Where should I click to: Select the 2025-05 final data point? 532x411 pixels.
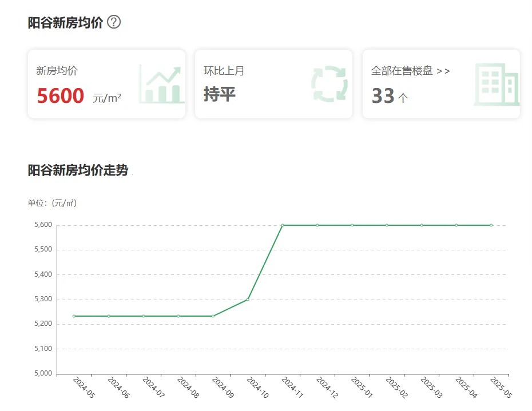tap(491, 225)
